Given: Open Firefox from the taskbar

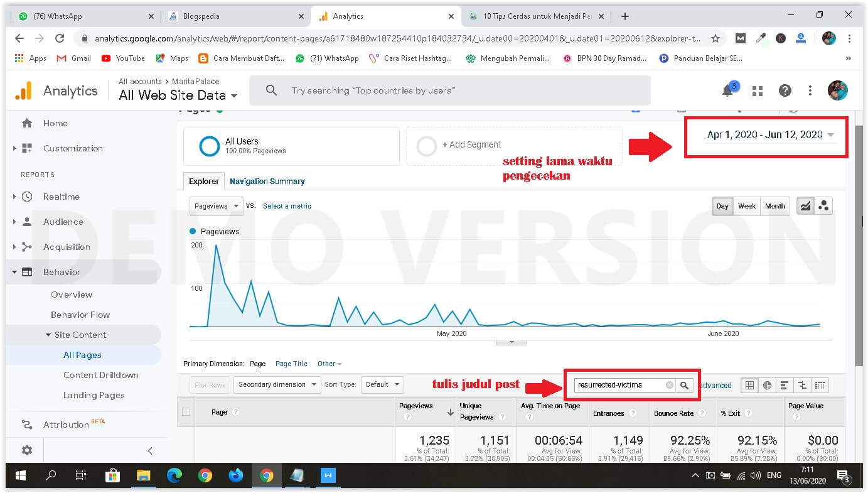Looking at the screenshot, I should coord(235,475).
